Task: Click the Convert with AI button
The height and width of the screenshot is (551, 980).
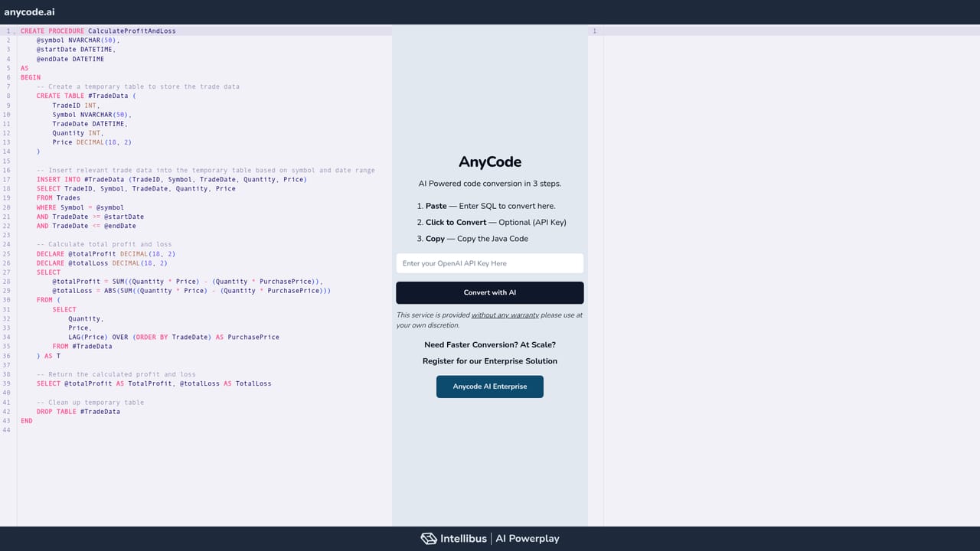Action: (x=490, y=292)
